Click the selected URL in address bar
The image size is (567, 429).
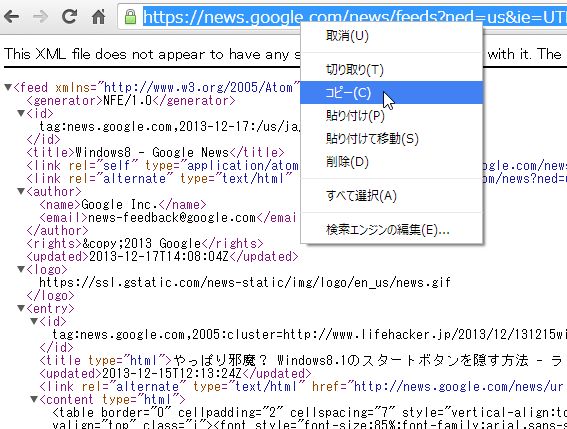point(354,17)
